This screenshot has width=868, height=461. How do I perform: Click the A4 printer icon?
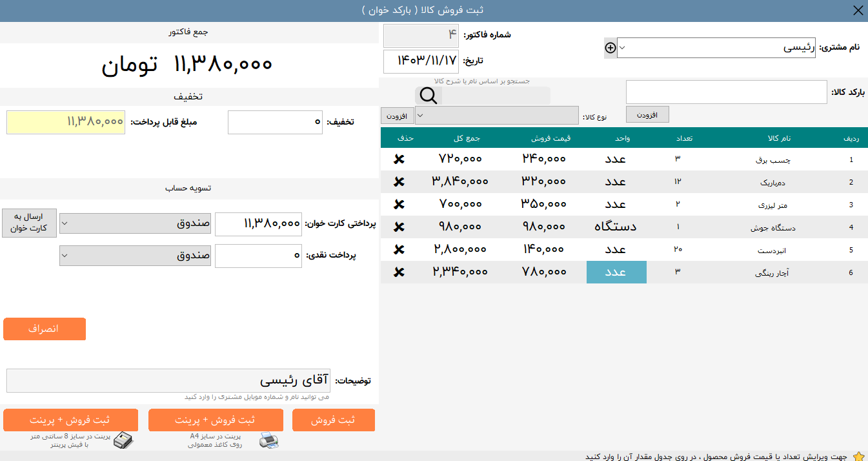[x=270, y=440]
